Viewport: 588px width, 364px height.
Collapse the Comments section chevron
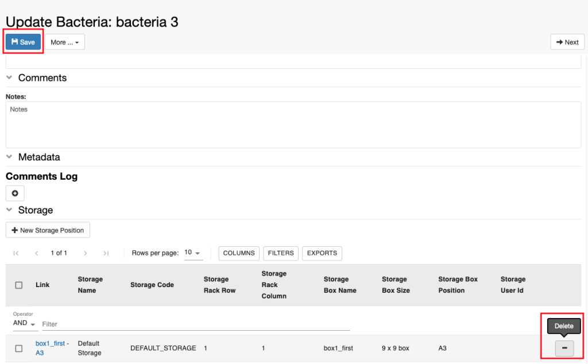coord(9,78)
